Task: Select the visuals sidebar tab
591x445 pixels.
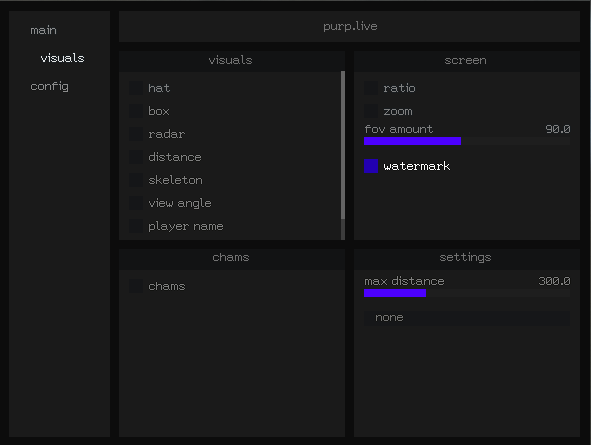Action: pos(63,58)
